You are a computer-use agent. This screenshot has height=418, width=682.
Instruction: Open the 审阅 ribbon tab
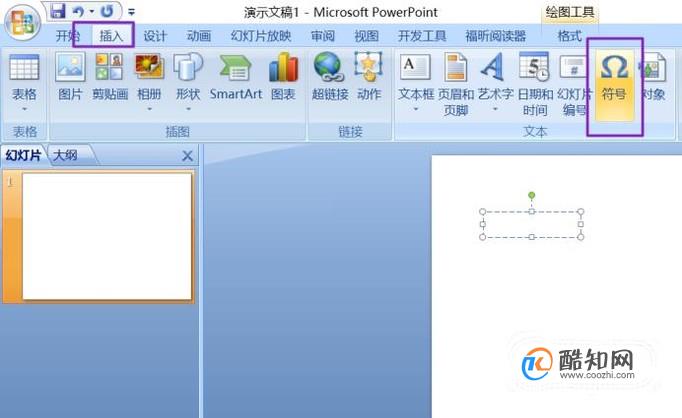tap(323, 36)
